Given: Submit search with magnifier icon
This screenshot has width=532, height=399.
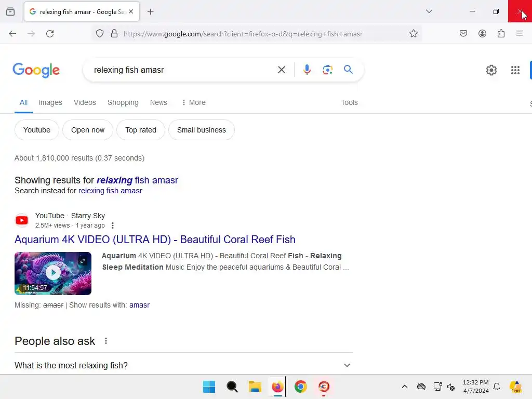Looking at the screenshot, I should coord(348,70).
